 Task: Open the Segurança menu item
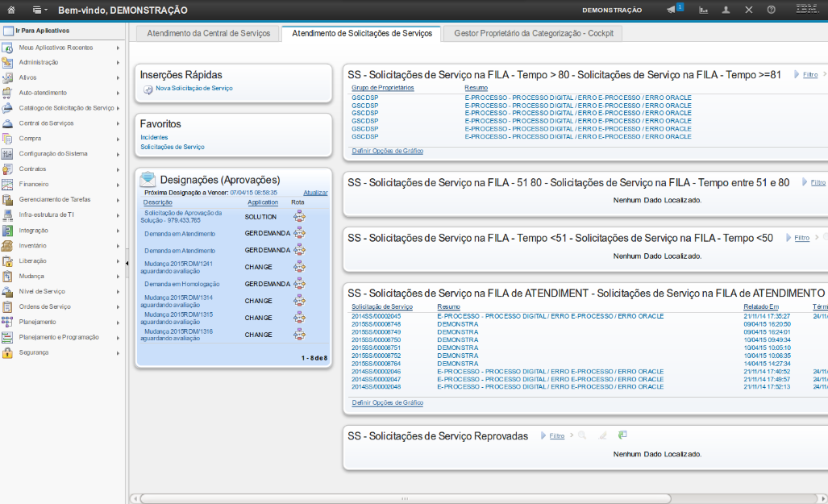(x=33, y=352)
